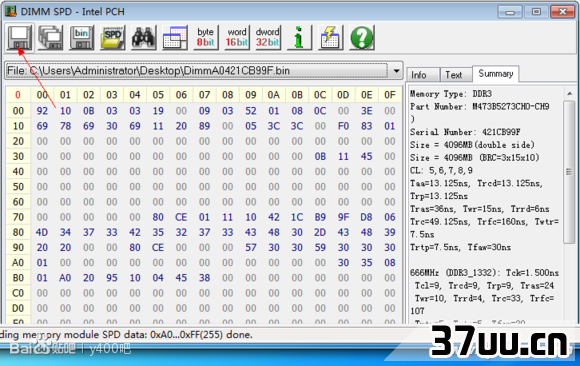This screenshot has width=580, height=366.
Task: Click the status bar SPD data done message
Action: [x=126, y=335]
